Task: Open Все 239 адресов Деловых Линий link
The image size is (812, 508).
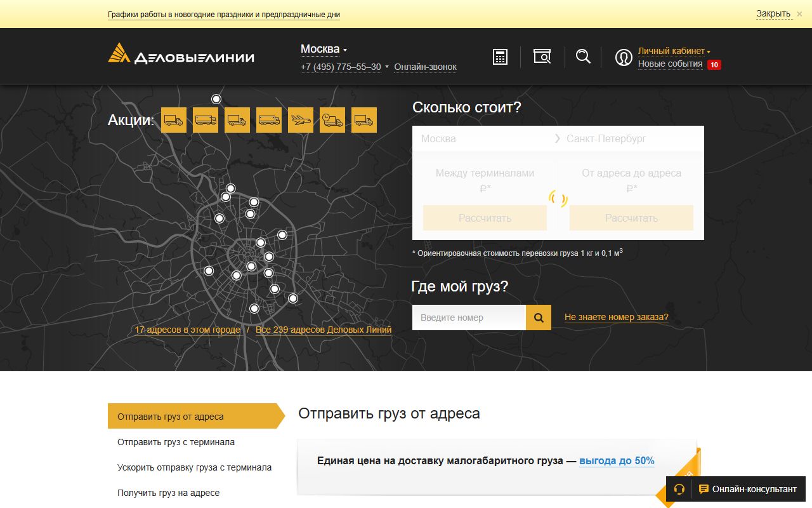Action: click(x=324, y=330)
